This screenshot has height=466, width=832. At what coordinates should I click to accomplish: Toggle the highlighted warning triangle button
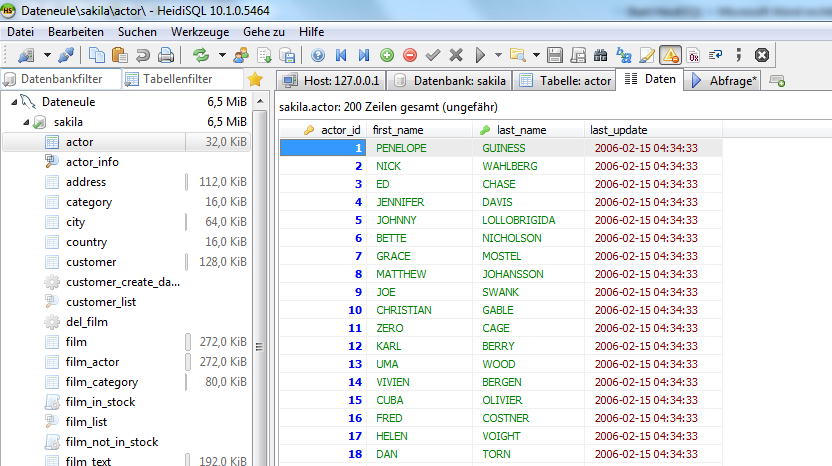click(670, 55)
